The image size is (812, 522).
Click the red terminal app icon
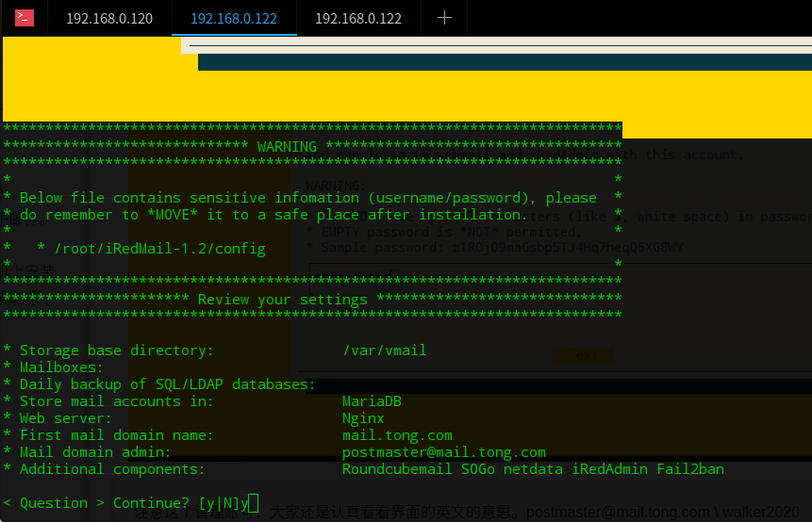coord(25,18)
